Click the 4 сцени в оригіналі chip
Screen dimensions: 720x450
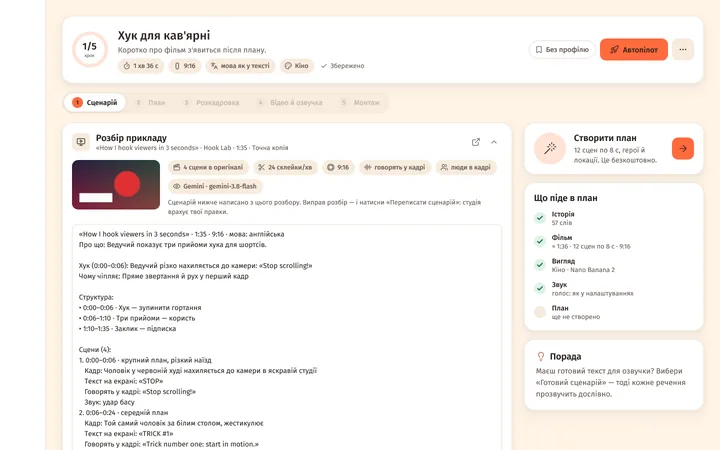coord(208,167)
